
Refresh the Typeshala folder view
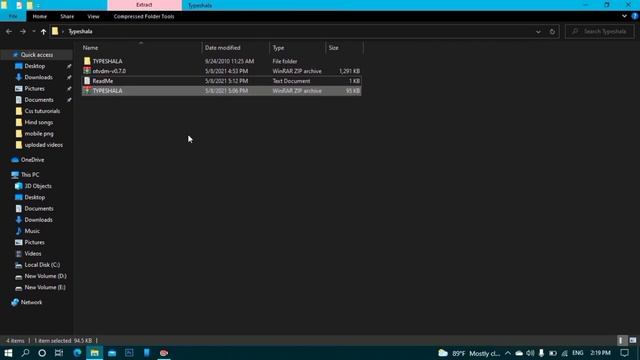pyautogui.click(x=552, y=31)
